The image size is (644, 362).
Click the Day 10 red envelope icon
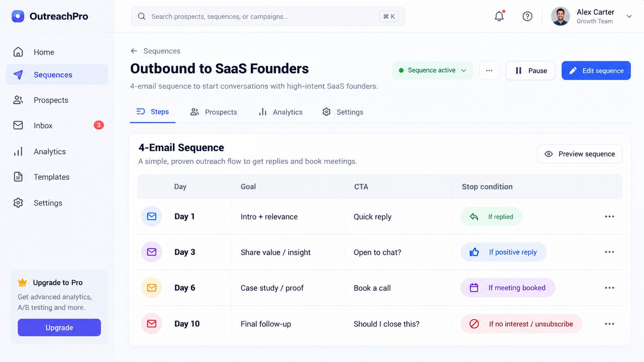point(152,324)
